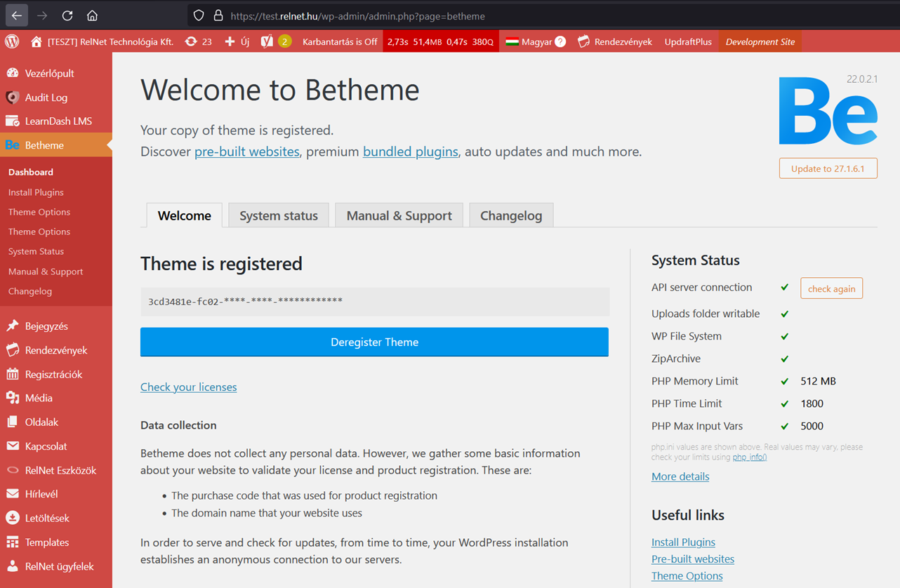Click the Deregister Theme button
The width and height of the screenshot is (900, 588).
click(374, 342)
